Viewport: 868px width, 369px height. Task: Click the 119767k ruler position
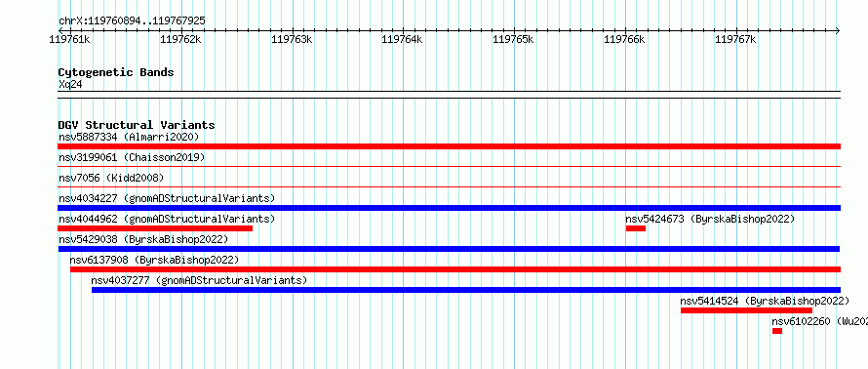point(736,39)
